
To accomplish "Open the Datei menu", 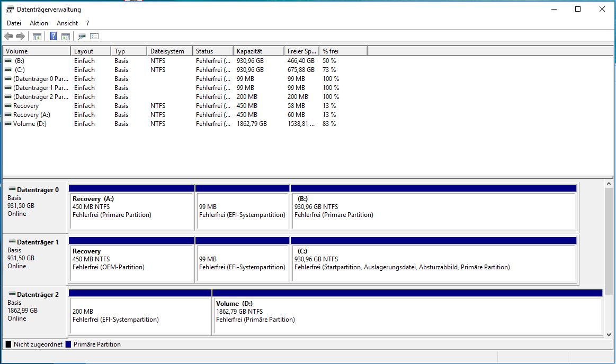I will 14,23.
